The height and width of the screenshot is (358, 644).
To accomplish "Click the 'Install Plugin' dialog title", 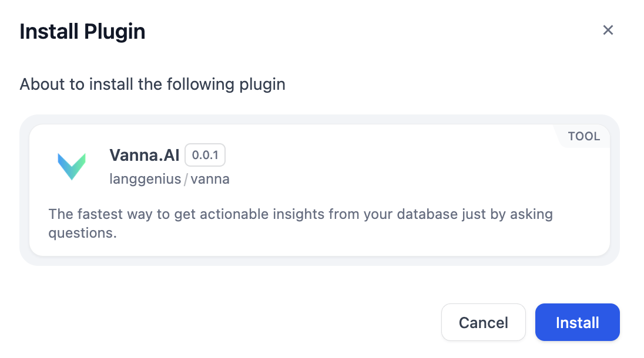I will tap(82, 32).
